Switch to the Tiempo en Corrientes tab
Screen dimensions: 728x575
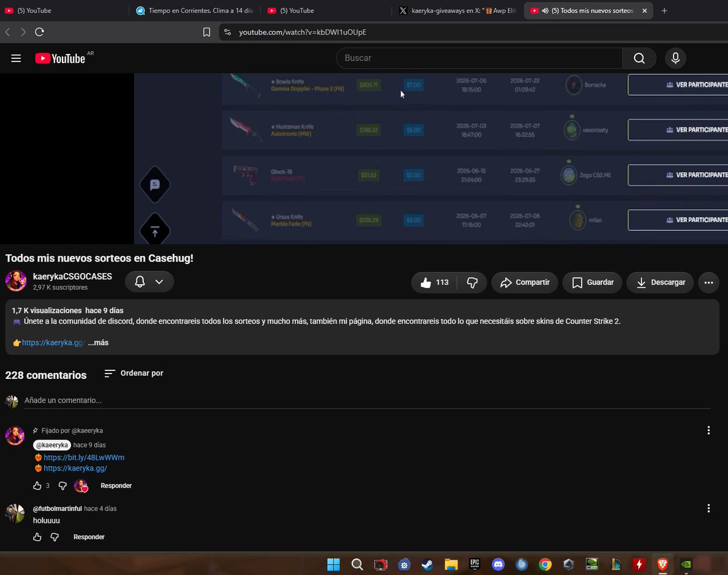tap(195, 10)
